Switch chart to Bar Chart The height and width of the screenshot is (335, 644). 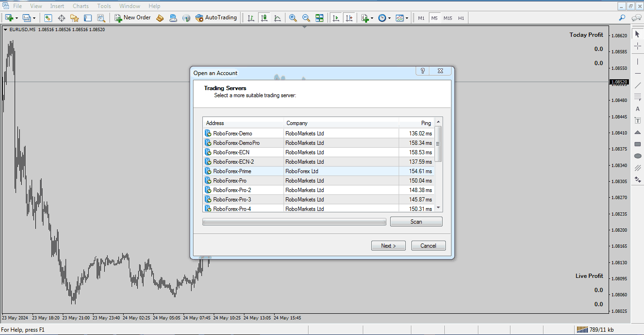[251, 18]
